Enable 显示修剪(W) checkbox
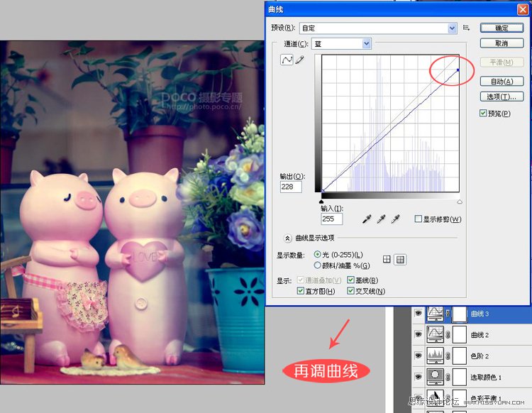This screenshot has height=413, width=532. [x=419, y=219]
